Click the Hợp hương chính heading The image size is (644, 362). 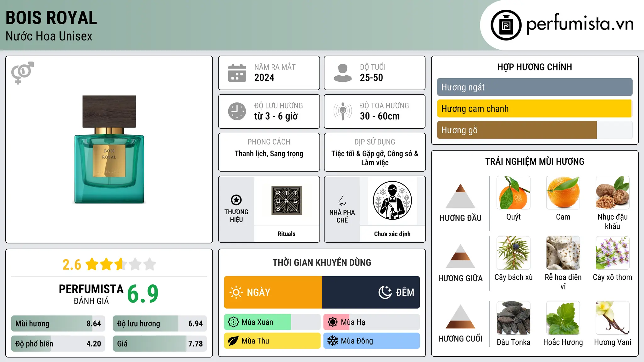point(535,67)
